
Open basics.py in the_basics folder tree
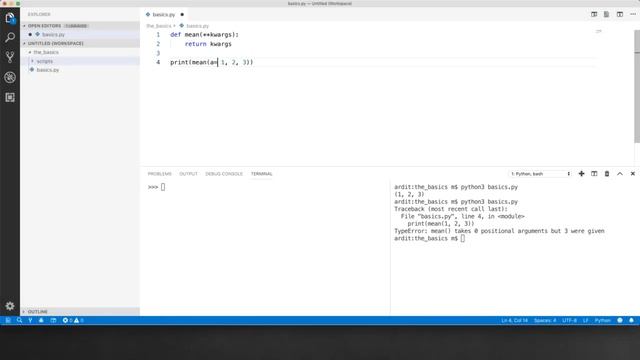click(x=48, y=70)
